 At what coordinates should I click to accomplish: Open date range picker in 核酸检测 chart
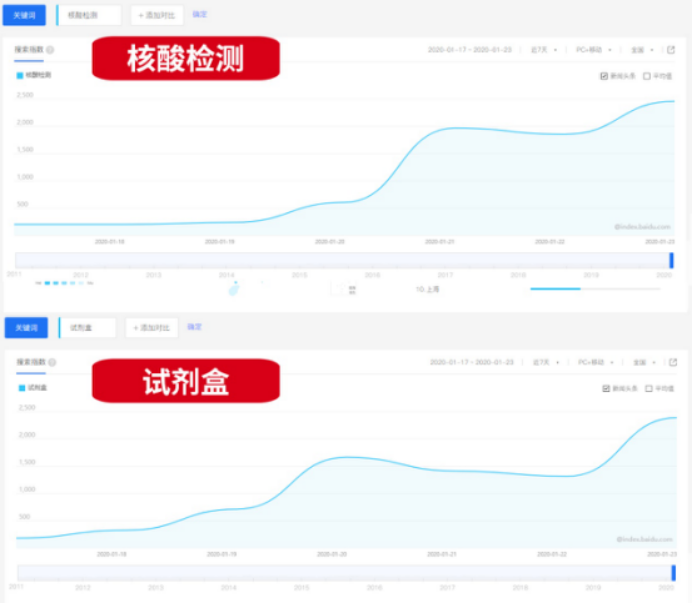pyautogui.click(x=470, y=50)
